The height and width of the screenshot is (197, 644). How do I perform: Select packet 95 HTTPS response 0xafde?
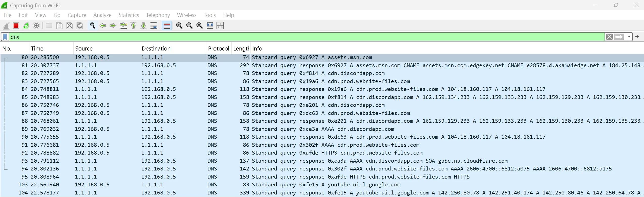(x=322, y=177)
